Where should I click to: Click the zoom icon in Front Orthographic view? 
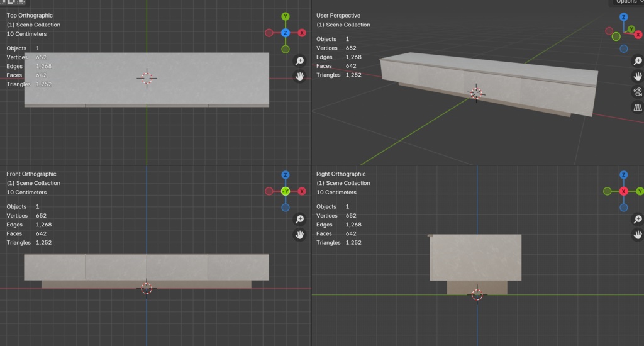point(300,219)
